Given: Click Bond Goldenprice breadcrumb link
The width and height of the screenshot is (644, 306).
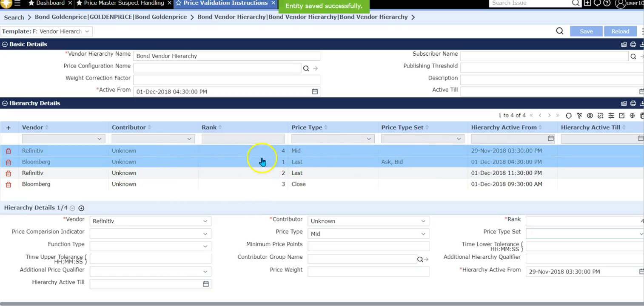Looking at the screenshot, I should [111, 17].
